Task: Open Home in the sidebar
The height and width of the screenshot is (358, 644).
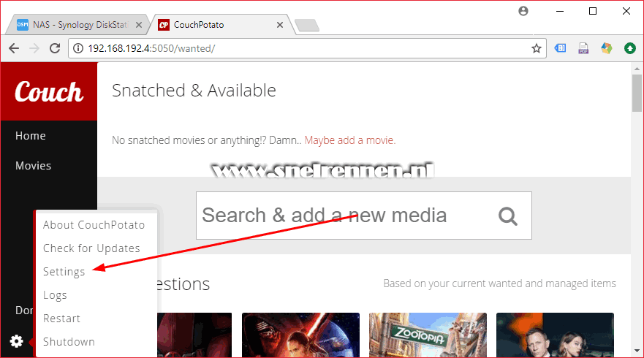Action: pos(31,136)
